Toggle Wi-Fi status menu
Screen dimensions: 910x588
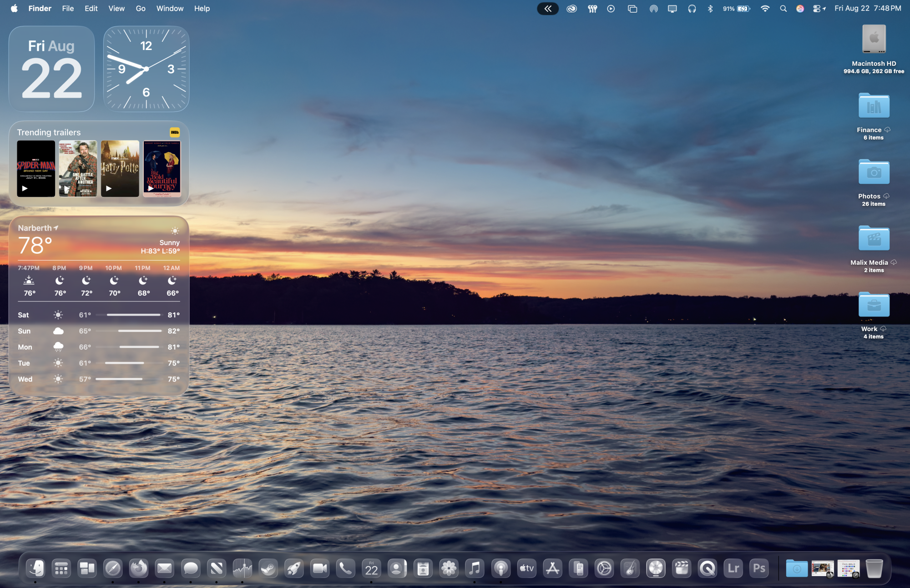pos(765,9)
